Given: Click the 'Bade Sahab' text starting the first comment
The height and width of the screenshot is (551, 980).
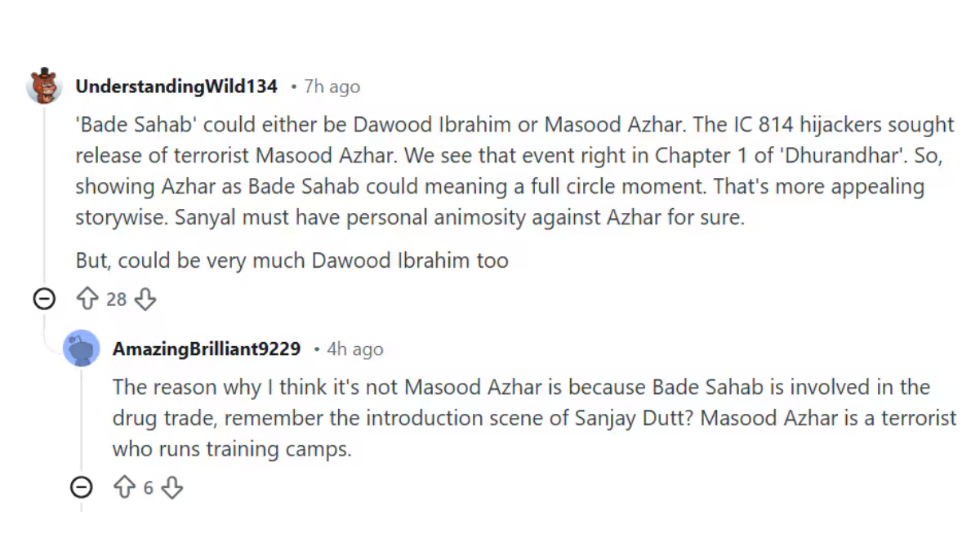Looking at the screenshot, I should pos(136,124).
